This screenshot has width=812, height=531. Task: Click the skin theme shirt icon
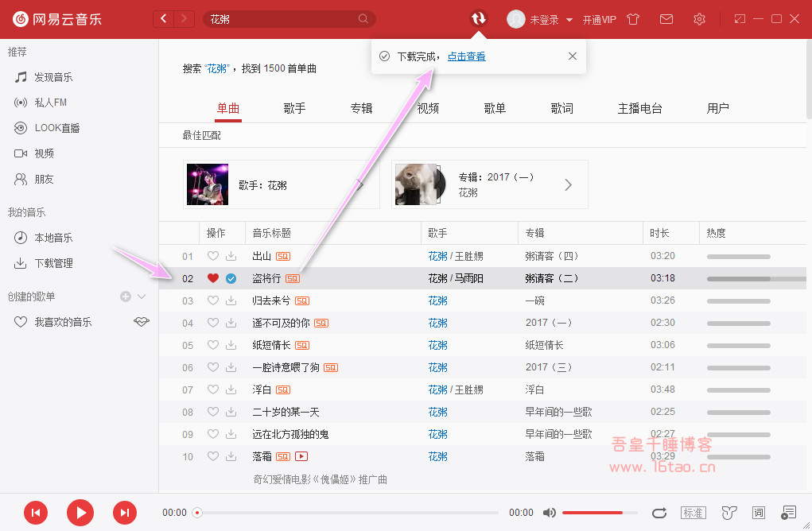633,19
